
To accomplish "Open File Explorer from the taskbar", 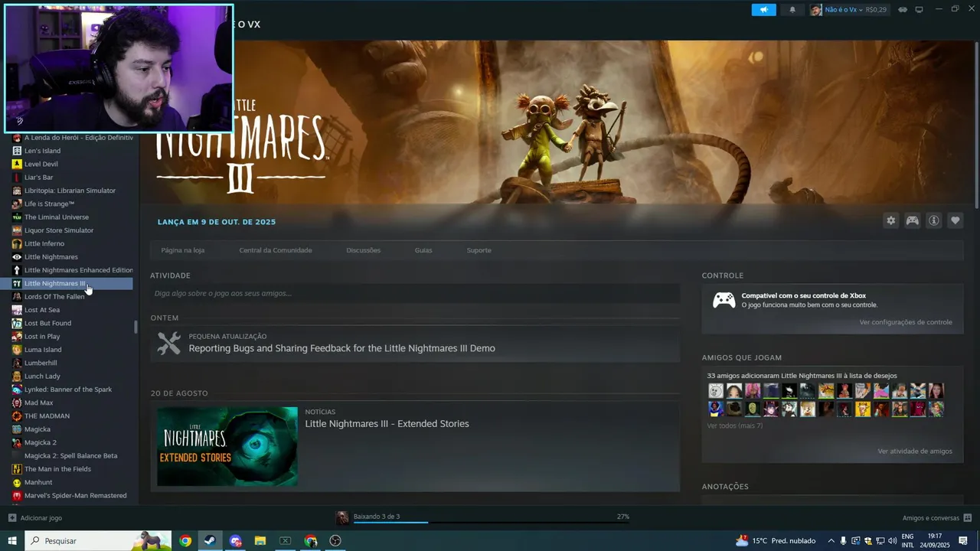I will coord(260,541).
